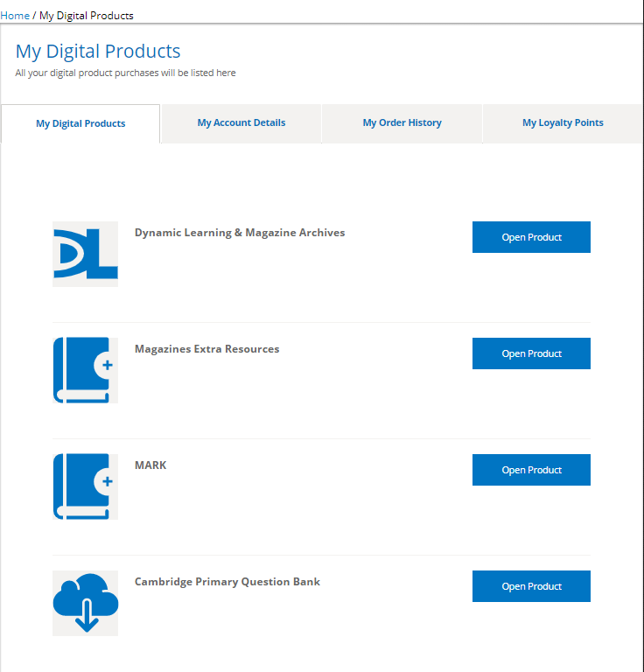
Task: Click the Cambridge Primary cloud download icon
Action: coord(85,603)
